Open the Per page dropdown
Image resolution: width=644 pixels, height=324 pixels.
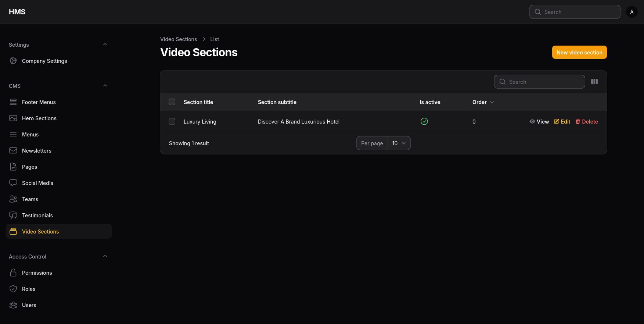tap(399, 143)
